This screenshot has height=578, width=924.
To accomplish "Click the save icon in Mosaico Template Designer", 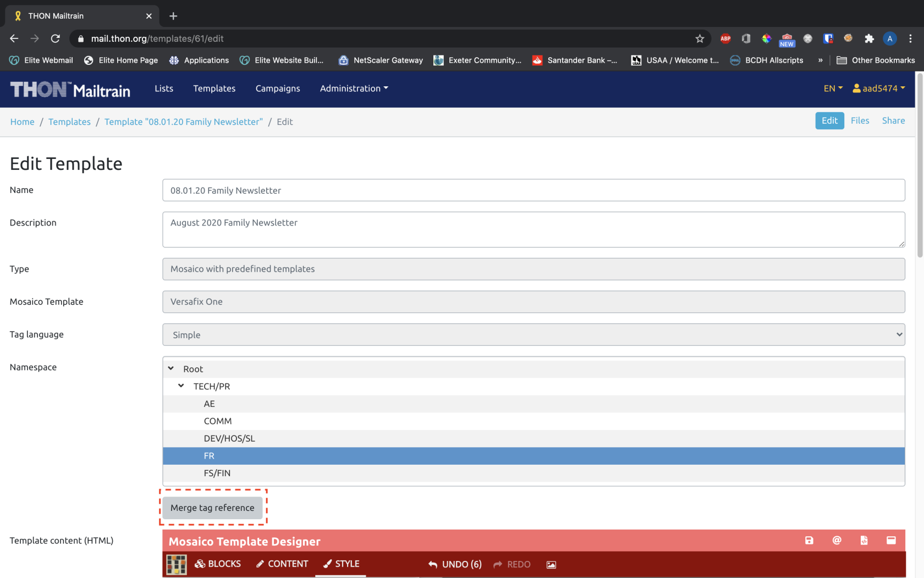I will (x=809, y=541).
